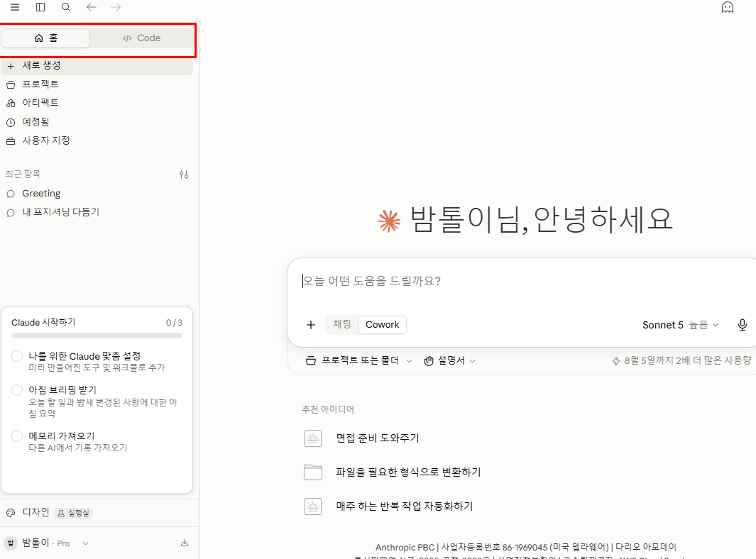Image resolution: width=756 pixels, height=559 pixels.
Task: Click icon beside 면접 준비 도와주기
Action: coord(313,438)
